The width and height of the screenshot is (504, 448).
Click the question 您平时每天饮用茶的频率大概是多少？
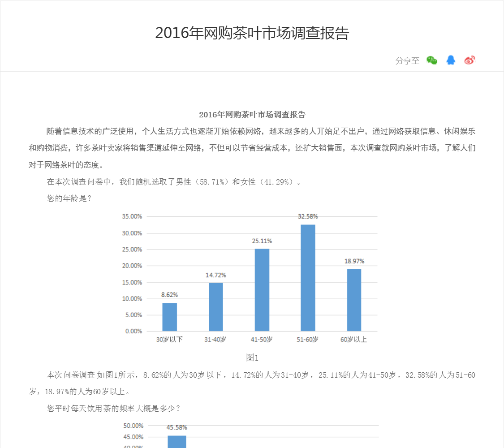tap(114, 408)
